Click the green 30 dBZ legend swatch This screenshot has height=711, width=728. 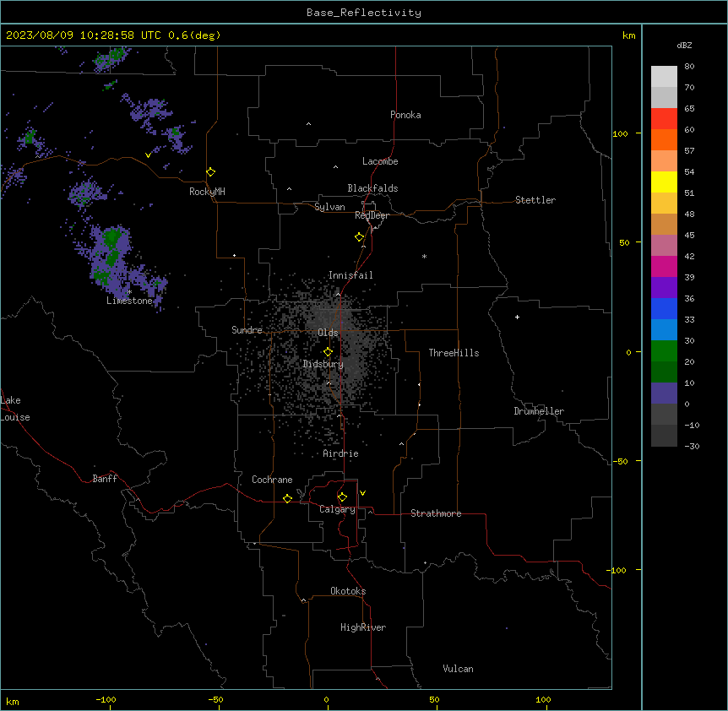point(664,351)
